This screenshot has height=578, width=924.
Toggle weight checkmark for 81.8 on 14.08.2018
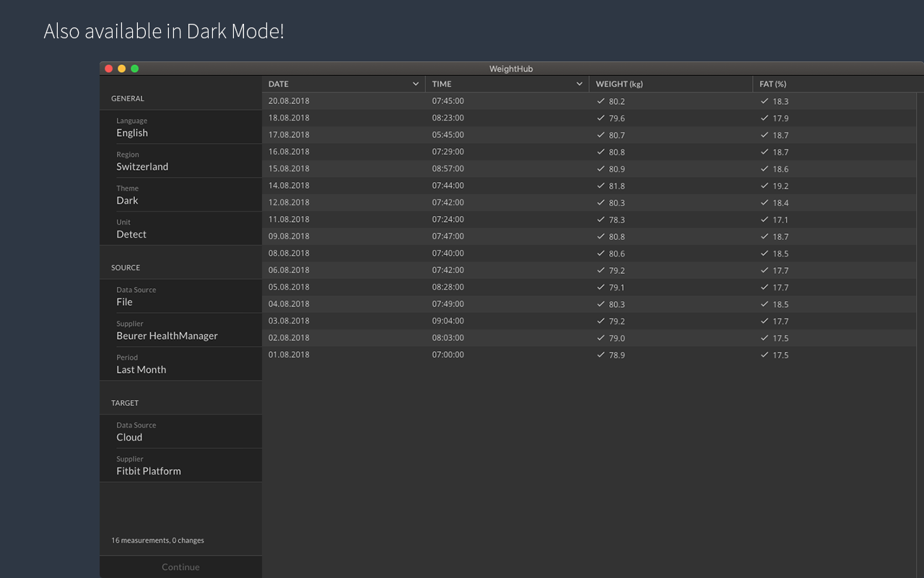(x=601, y=186)
